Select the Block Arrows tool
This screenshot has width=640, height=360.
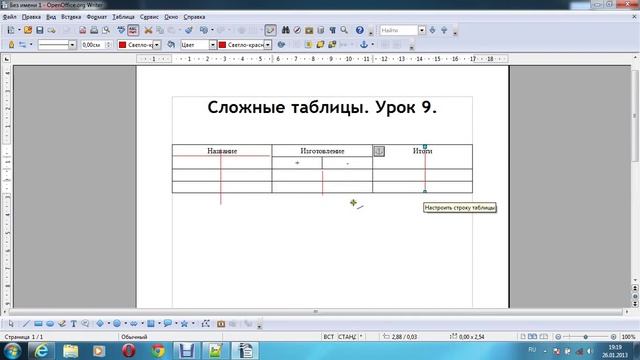(134, 324)
